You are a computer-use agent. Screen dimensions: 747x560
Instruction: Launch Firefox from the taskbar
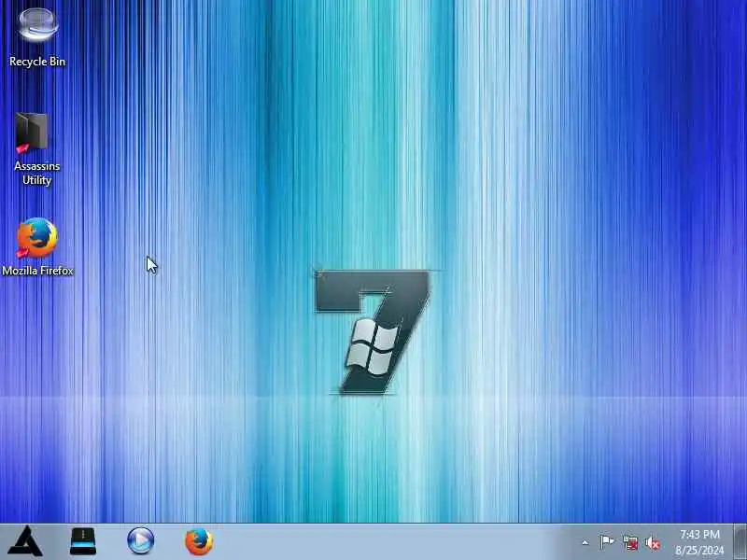199,541
